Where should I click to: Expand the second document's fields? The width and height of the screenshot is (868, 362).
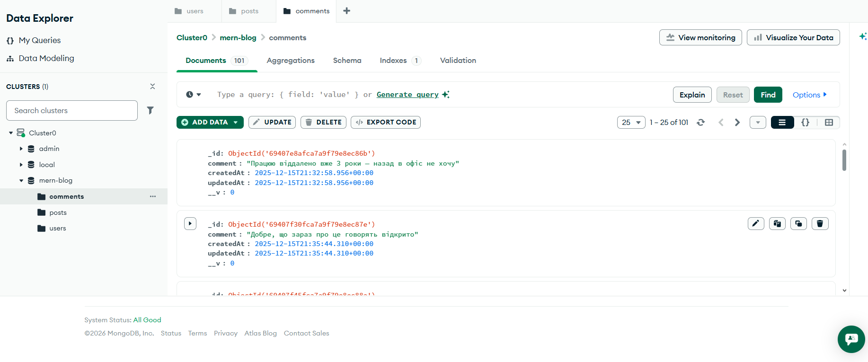click(190, 223)
